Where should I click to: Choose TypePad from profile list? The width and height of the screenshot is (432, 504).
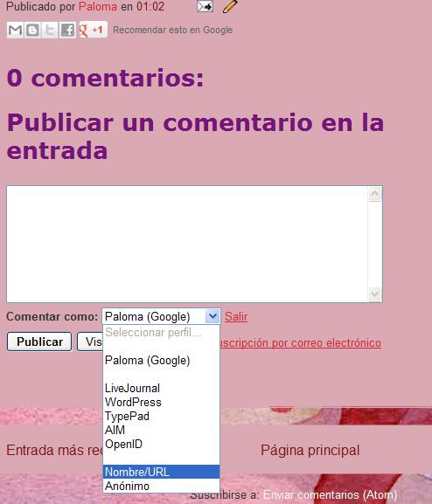(161, 416)
